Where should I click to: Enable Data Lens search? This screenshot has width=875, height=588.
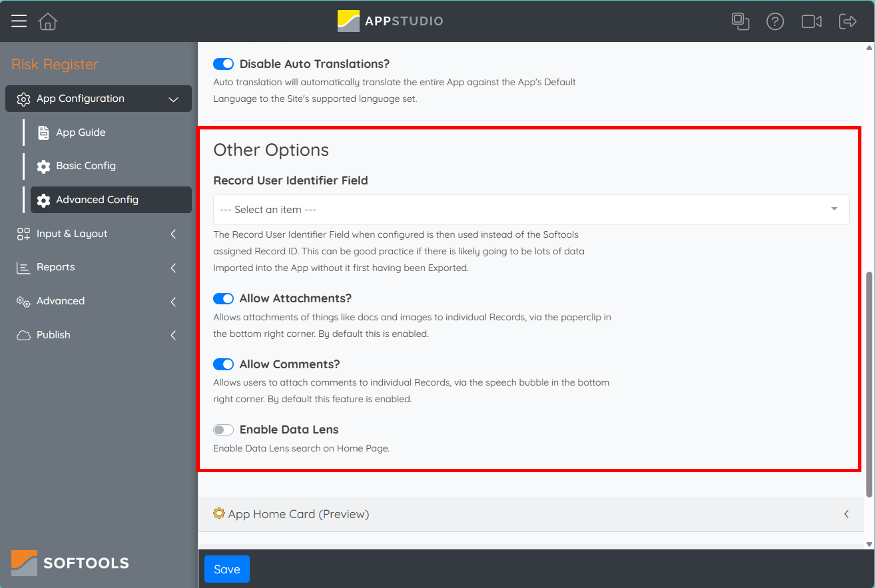coord(223,429)
